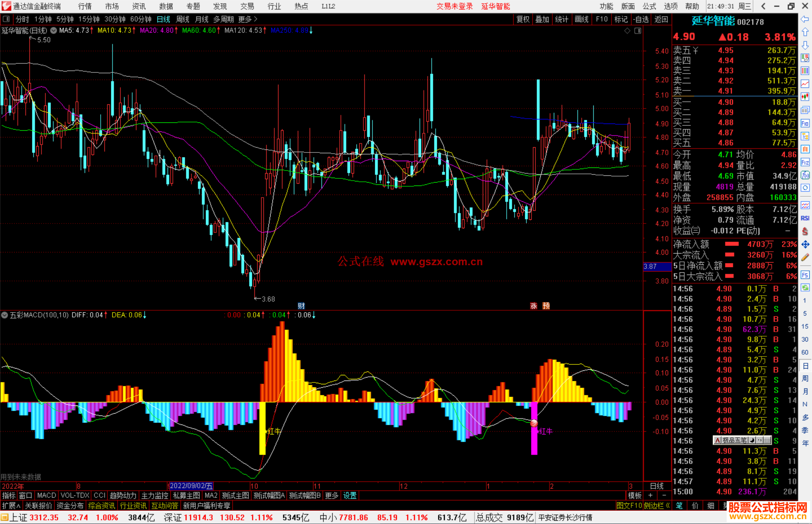Click the 2022/09/02 date marker on timeline
812x524 pixels.
(x=191, y=486)
